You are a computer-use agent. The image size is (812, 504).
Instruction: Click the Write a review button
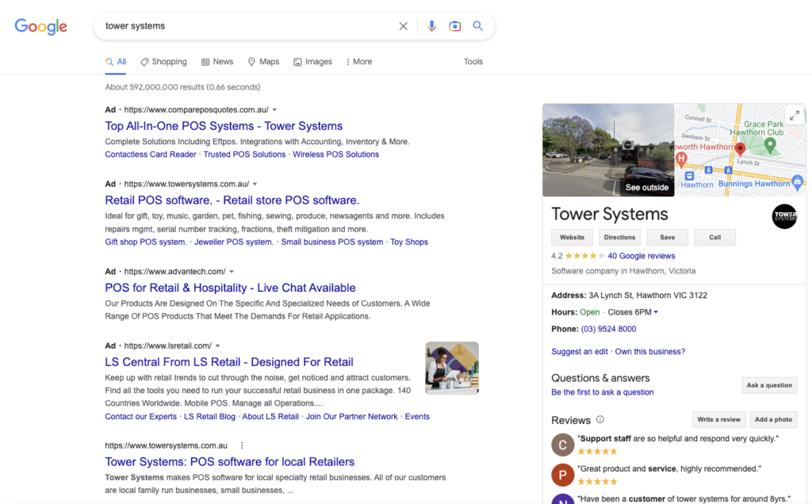point(718,420)
